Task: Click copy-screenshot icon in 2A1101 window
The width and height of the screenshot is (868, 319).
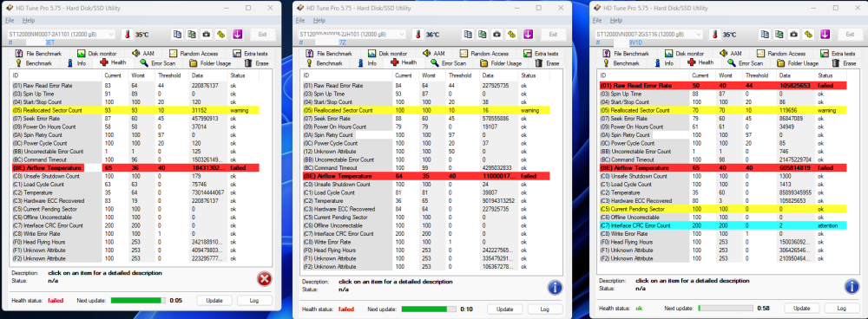Action: (x=192, y=35)
